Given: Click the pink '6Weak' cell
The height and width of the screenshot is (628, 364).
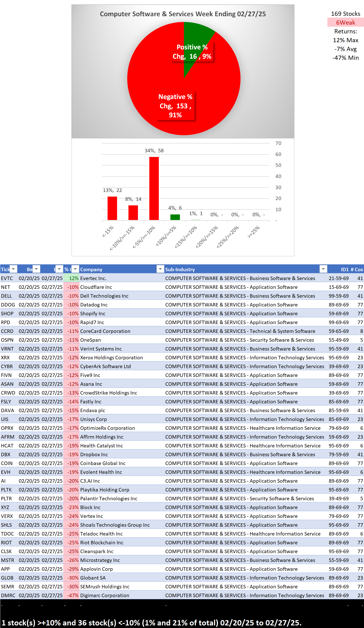Looking at the screenshot, I should click(x=345, y=22).
